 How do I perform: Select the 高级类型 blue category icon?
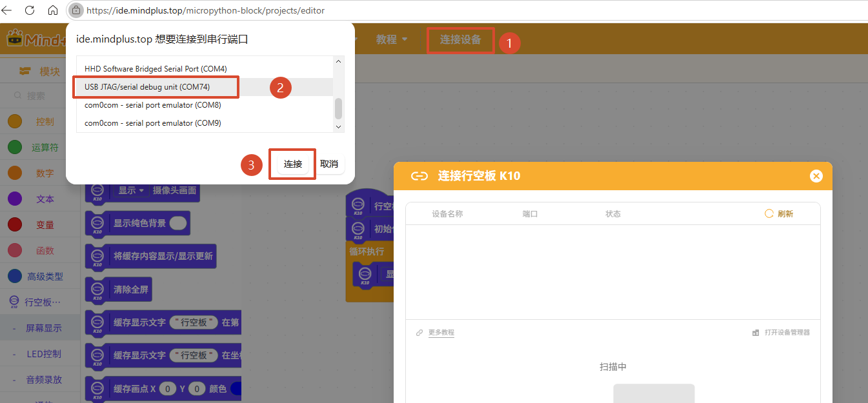[15, 276]
